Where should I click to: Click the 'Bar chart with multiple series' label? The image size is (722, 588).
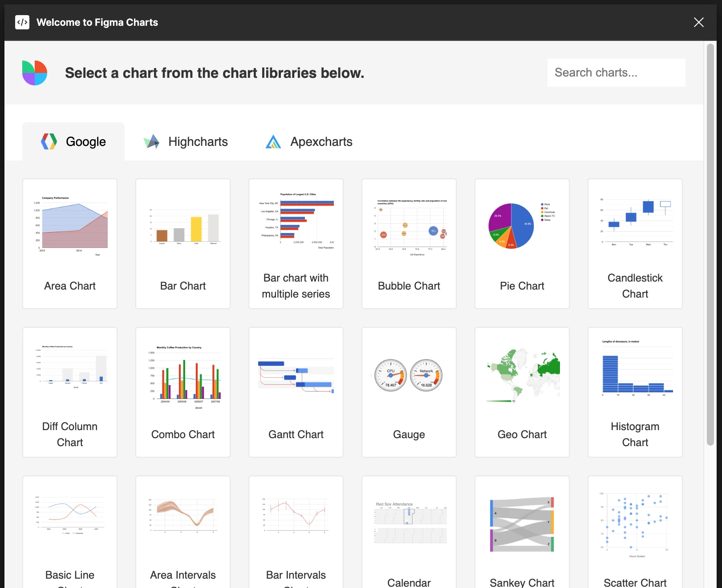[296, 286]
